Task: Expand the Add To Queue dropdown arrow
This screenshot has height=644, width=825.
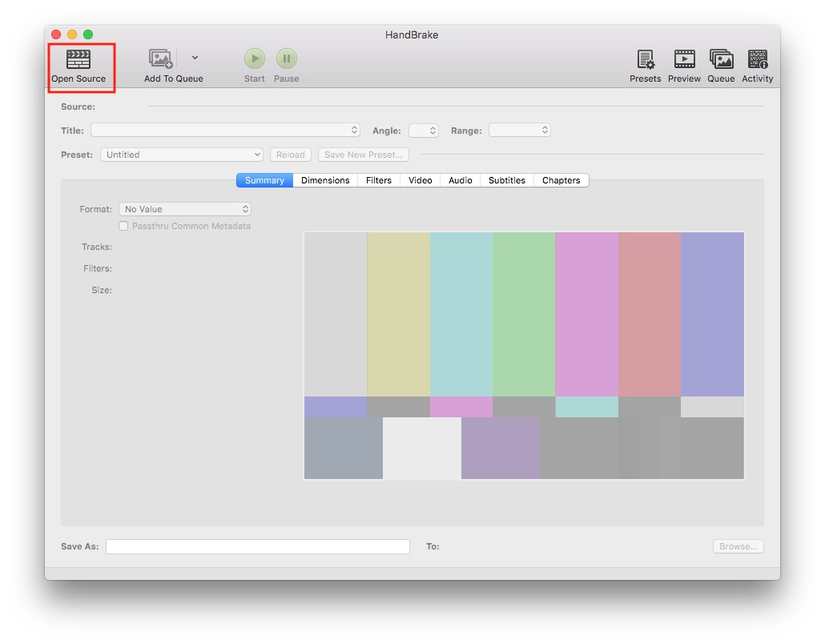Action: click(195, 58)
